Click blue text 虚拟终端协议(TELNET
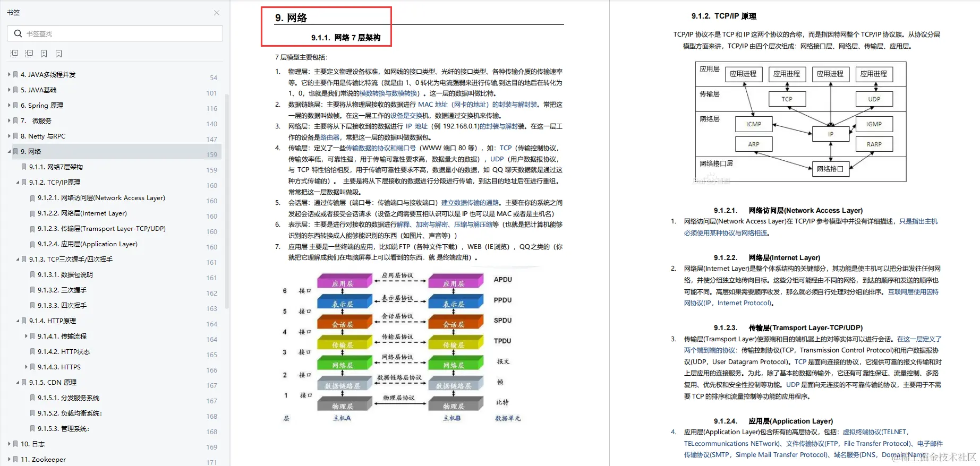 coord(875,432)
